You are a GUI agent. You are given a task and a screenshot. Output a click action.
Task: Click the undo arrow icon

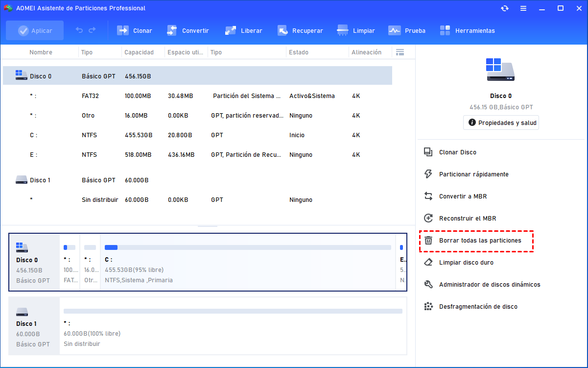79,30
